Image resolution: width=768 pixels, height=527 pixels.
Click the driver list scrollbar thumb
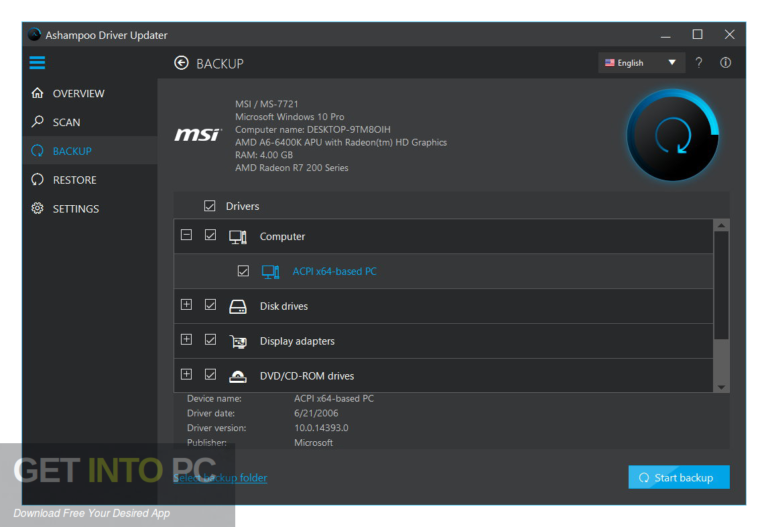pyautogui.click(x=721, y=286)
